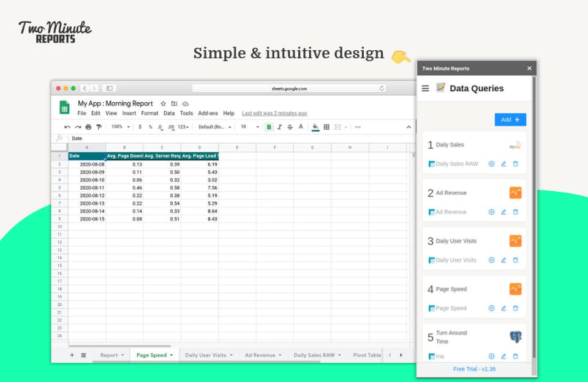Image resolution: width=588 pixels, height=382 pixels.
Task: Open the Default font dropdown
Action: pyautogui.click(x=214, y=127)
